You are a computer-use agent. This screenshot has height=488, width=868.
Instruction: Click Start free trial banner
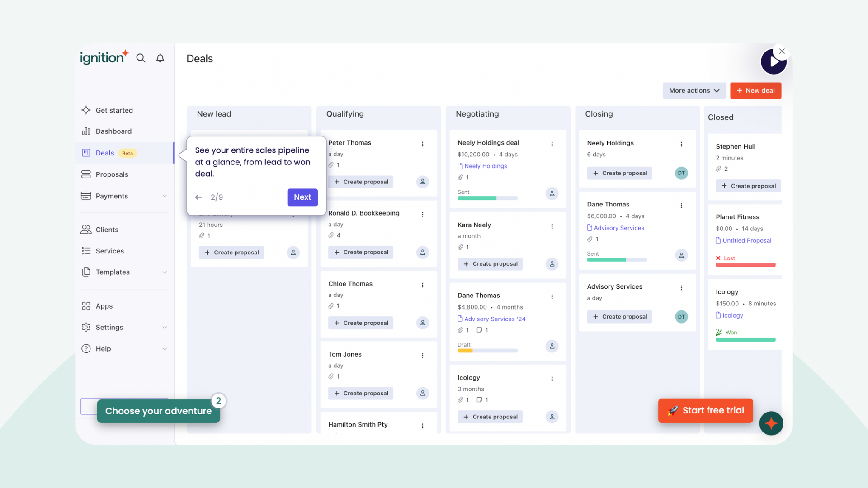click(x=705, y=410)
